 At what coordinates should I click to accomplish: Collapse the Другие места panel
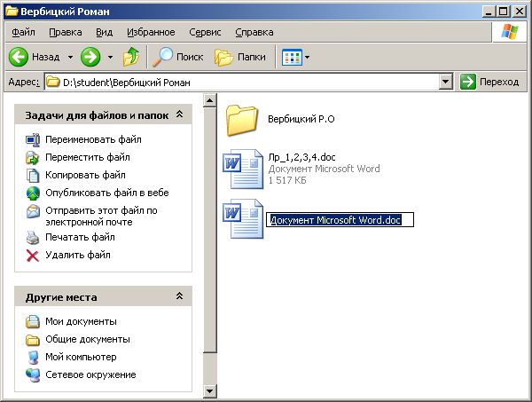click(x=179, y=296)
